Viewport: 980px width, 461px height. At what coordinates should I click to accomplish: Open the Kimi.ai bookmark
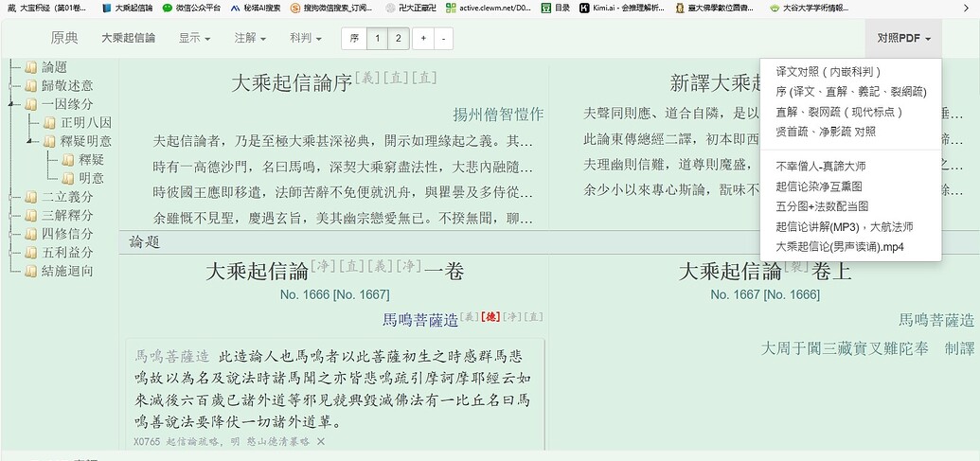tap(622, 9)
